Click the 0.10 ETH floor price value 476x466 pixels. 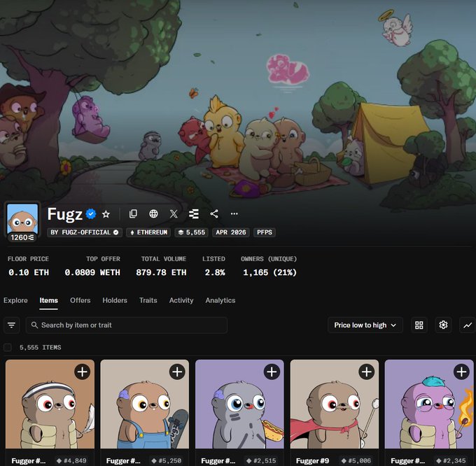(29, 272)
